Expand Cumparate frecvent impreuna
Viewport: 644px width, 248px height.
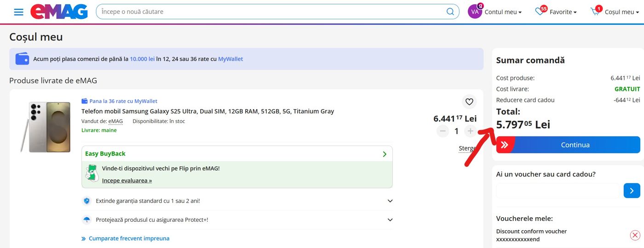[x=125, y=238]
